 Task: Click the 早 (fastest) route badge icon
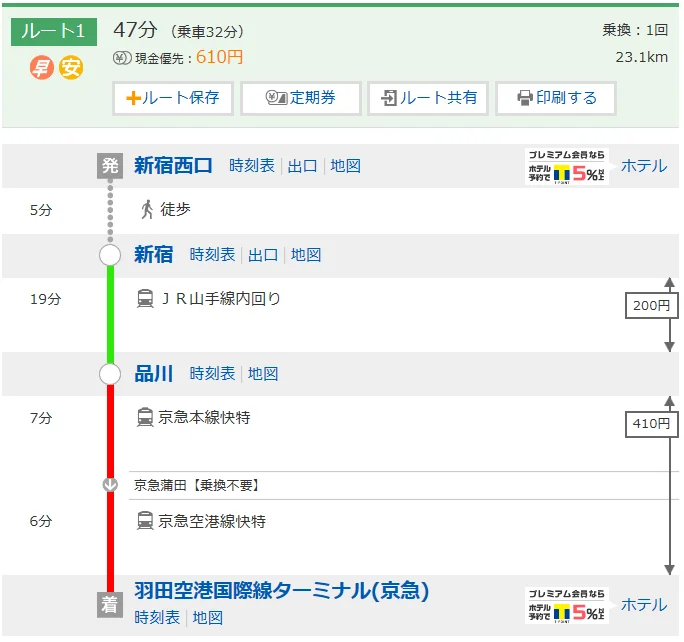tap(40, 68)
